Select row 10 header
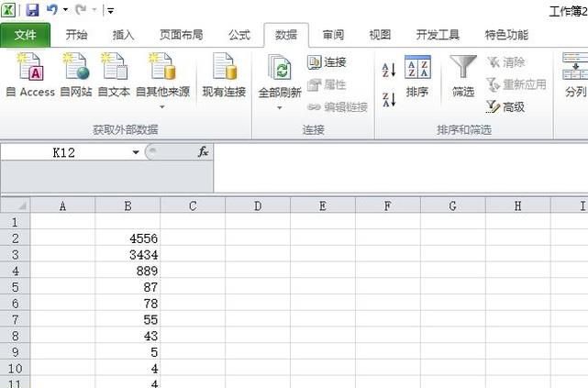The height and width of the screenshot is (388, 588). coord(15,368)
